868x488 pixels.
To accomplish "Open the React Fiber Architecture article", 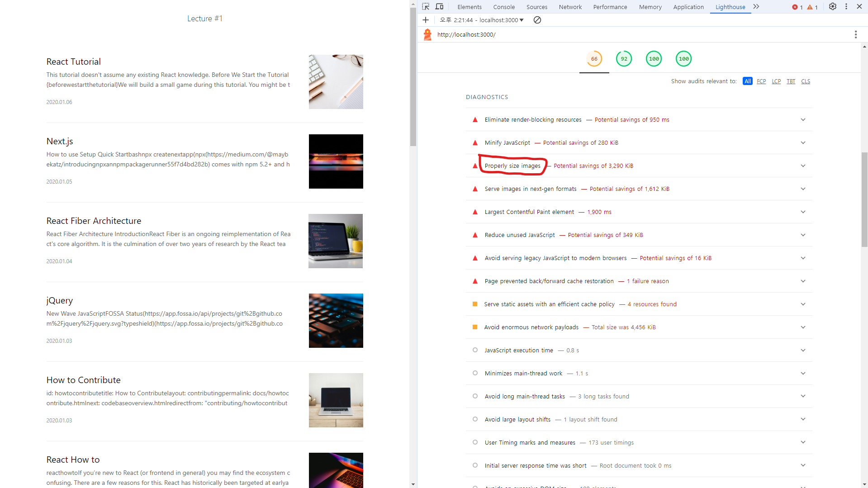I will pyautogui.click(x=94, y=221).
